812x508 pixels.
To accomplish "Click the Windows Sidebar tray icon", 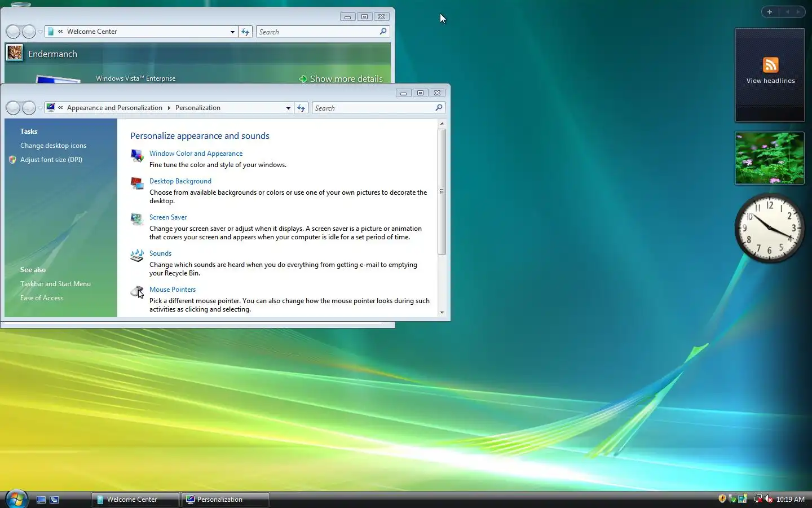I will [743, 499].
